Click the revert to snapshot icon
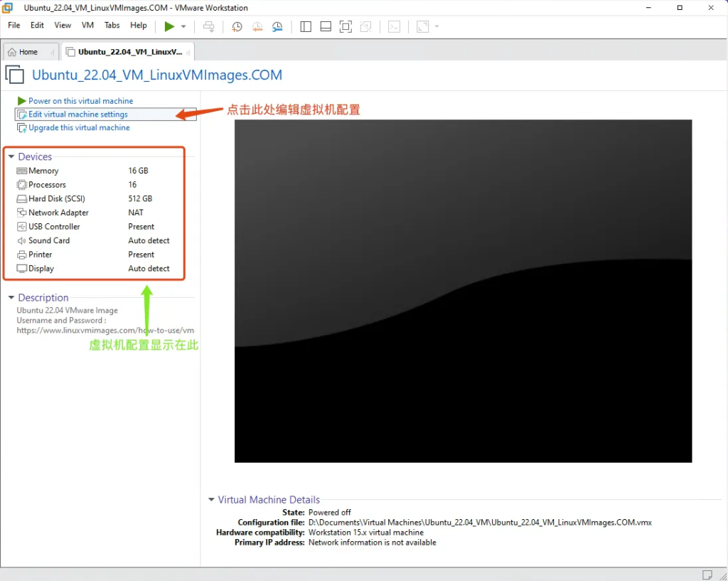The width and height of the screenshot is (728, 581). pyautogui.click(x=257, y=26)
